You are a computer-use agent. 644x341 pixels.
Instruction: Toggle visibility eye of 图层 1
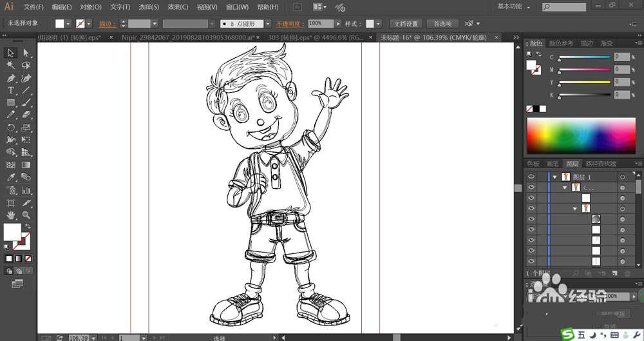[x=531, y=177]
